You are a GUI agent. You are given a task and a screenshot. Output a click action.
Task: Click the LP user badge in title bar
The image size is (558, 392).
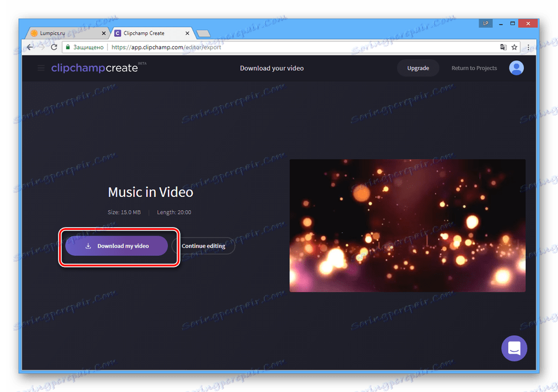pyautogui.click(x=486, y=24)
